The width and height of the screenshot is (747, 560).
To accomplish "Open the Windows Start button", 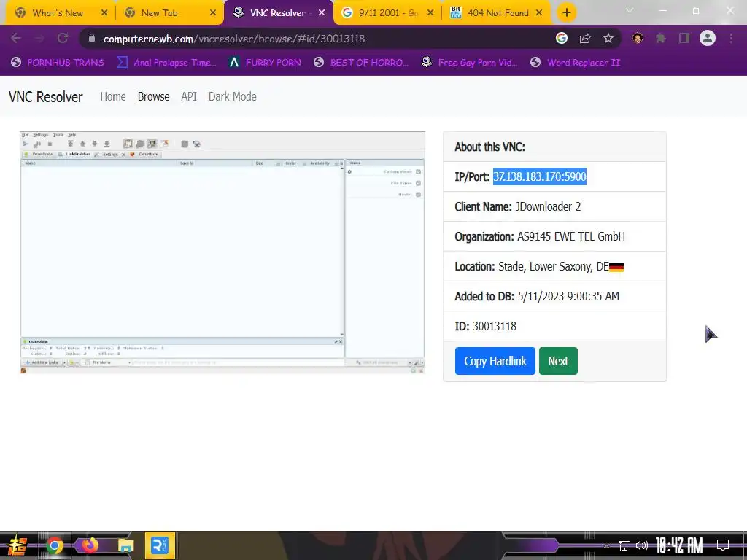I will click(18, 545).
